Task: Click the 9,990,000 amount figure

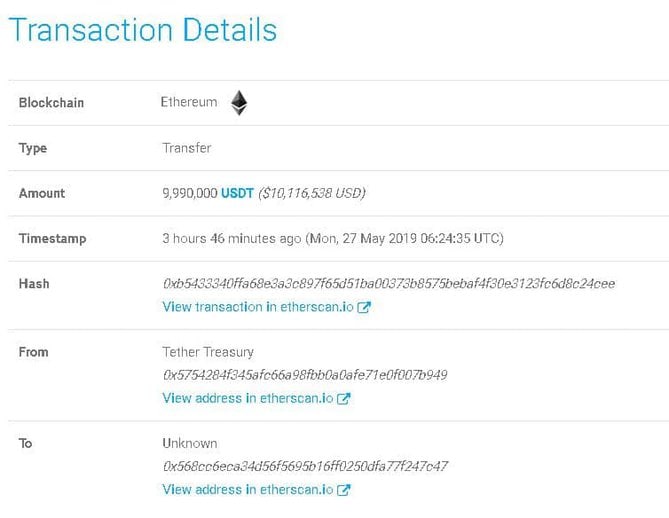Action: (x=189, y=193)
